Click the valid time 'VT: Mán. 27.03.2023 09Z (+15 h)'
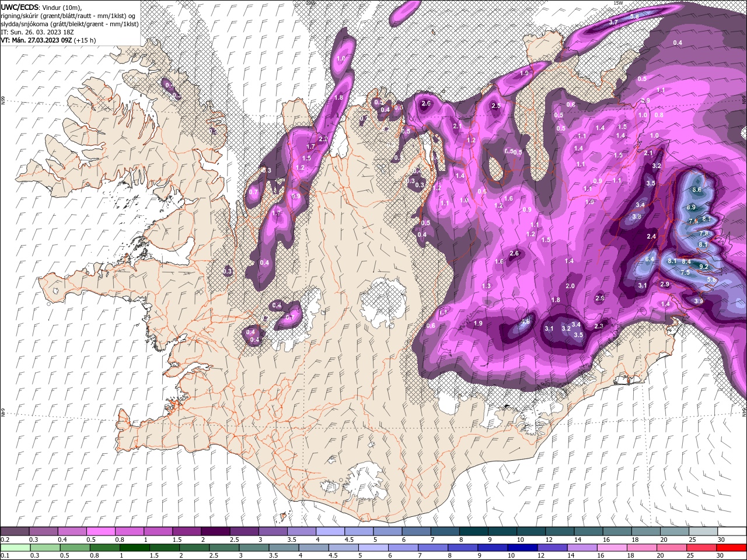 [x=48, y=40]
